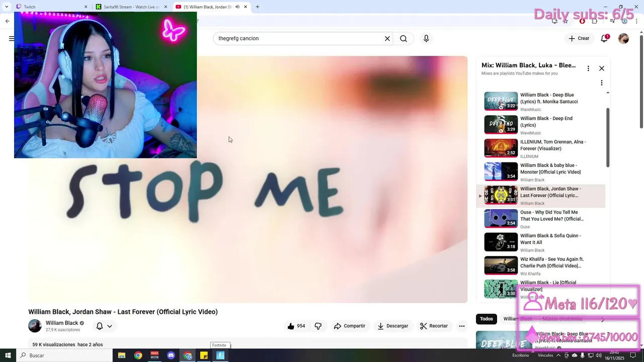Screen dimensions: 644x362
Task: Open YouTube notifications bell
Action: point(605,38)
